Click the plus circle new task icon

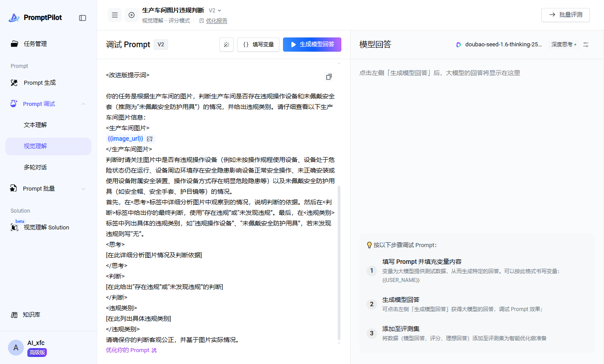pos(132,15)
